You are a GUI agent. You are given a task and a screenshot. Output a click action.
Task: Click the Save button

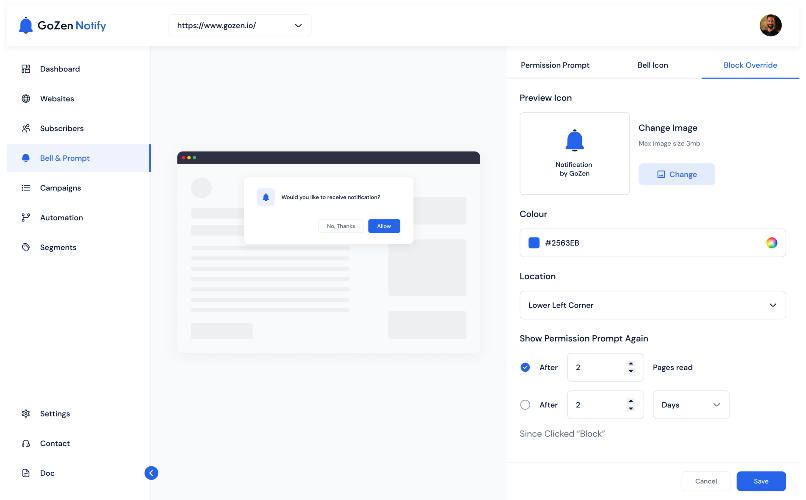click(761, 482)
